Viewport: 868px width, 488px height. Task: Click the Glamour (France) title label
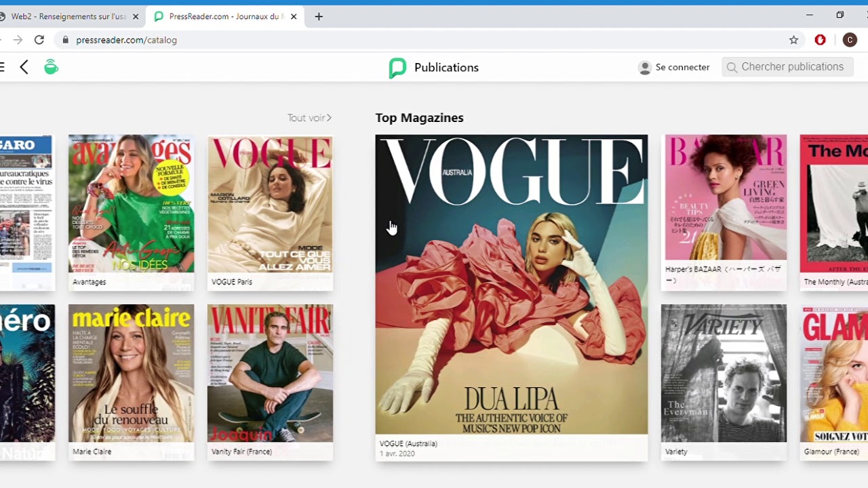click(x=831, y=451)
